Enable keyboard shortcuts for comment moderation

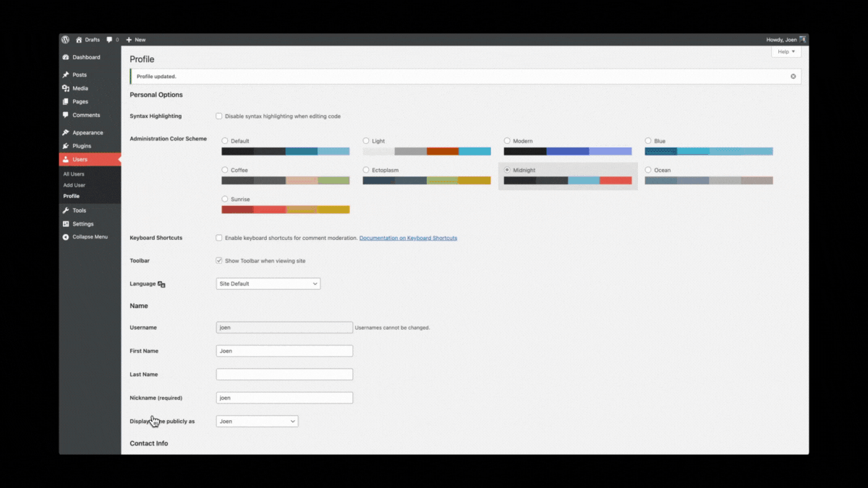coord(219,238)
